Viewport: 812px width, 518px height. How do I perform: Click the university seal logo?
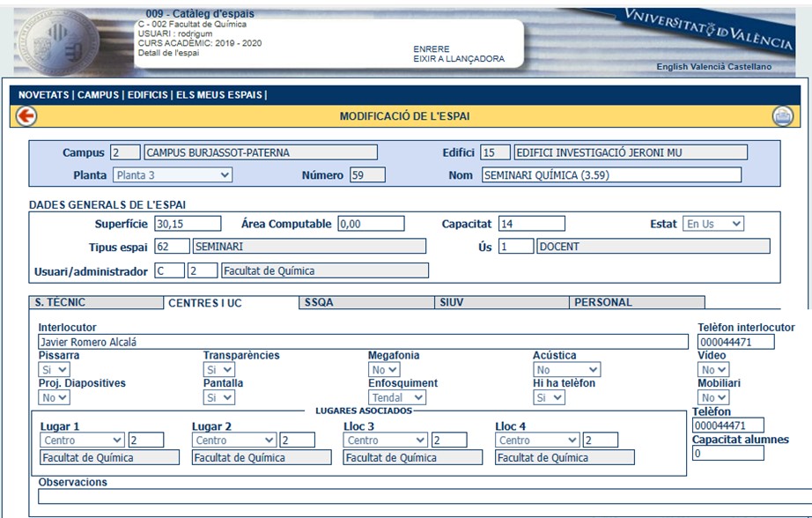coord(60,42)
